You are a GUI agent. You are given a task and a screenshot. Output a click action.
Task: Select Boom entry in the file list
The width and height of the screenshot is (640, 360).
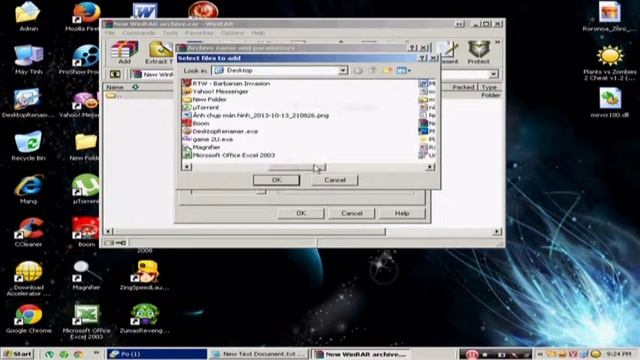[196, 123]
